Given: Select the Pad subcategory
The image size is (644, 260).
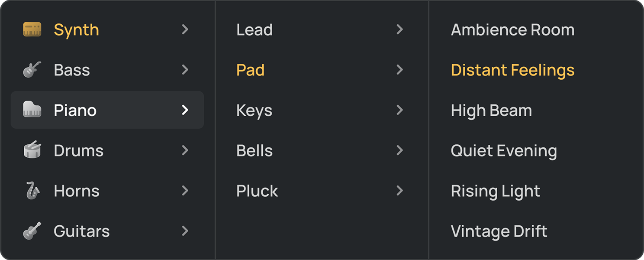Looking at the screenshot, I should point(251,70).
